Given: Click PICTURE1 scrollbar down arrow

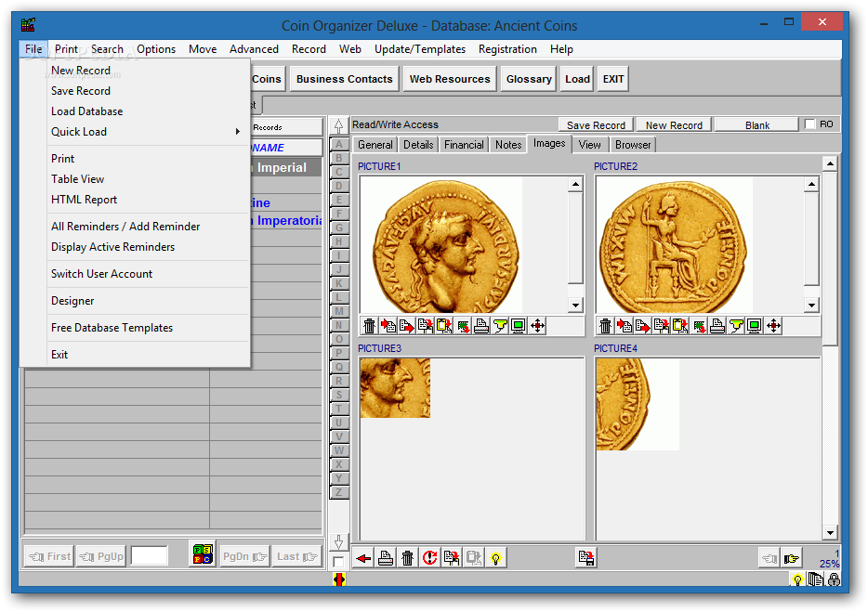Looking at the screenshot, I should pos(575,305).
